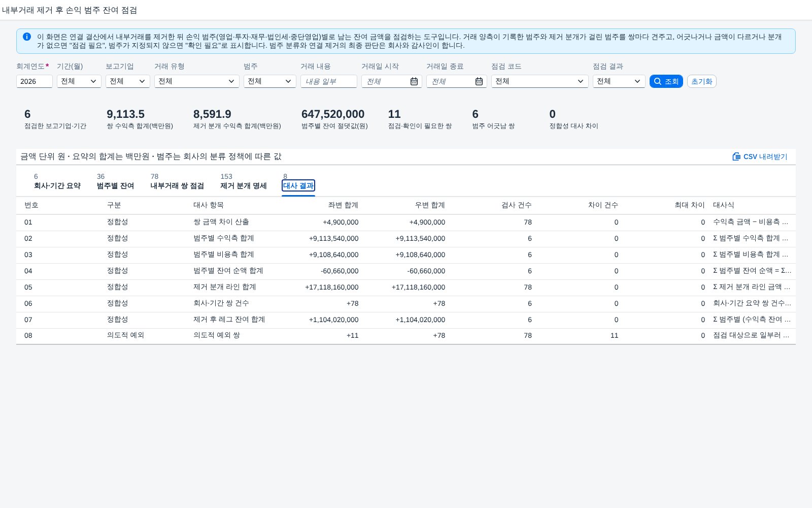Click the 9,113.5 쌍 수익측 합계 value
This screenshot has width=812, height=508.
[x=125, y=114]
